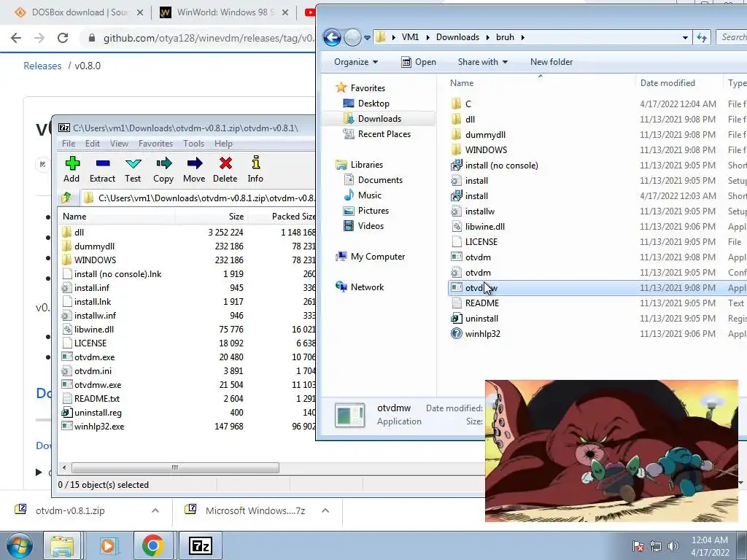Click Open in Explorer toolbar
This screenshot has height=560, width=747.
[x=419, y=62]
